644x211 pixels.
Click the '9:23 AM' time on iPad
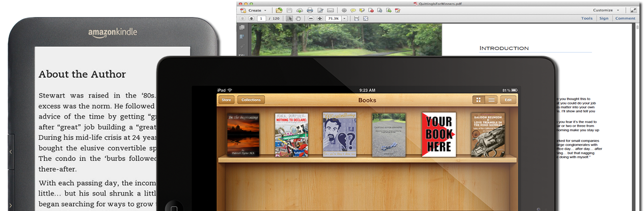(x=367, y=90)
